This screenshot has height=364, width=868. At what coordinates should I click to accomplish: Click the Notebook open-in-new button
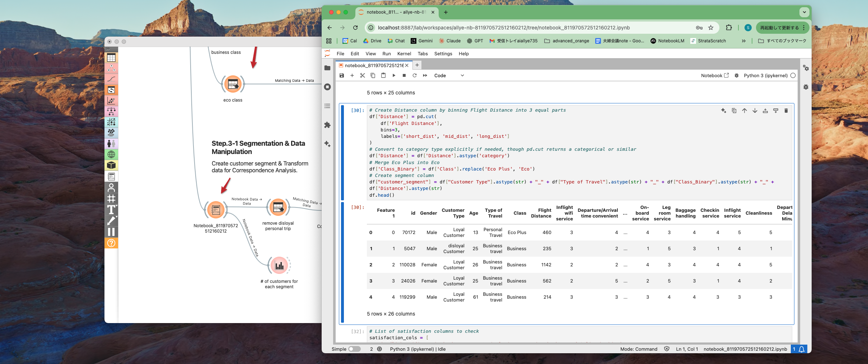[715, 75]
